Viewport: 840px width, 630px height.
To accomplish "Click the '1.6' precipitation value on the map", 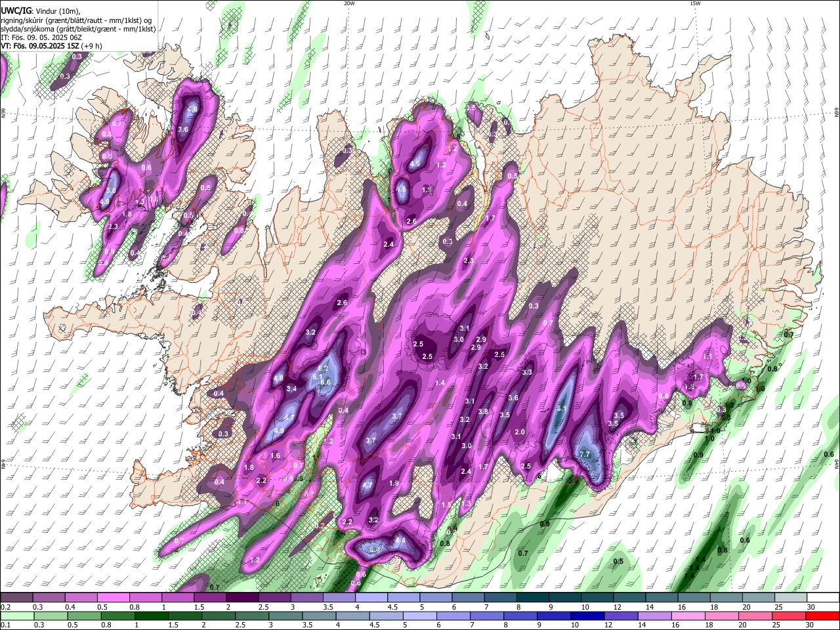I will click(x=275, y=455).
